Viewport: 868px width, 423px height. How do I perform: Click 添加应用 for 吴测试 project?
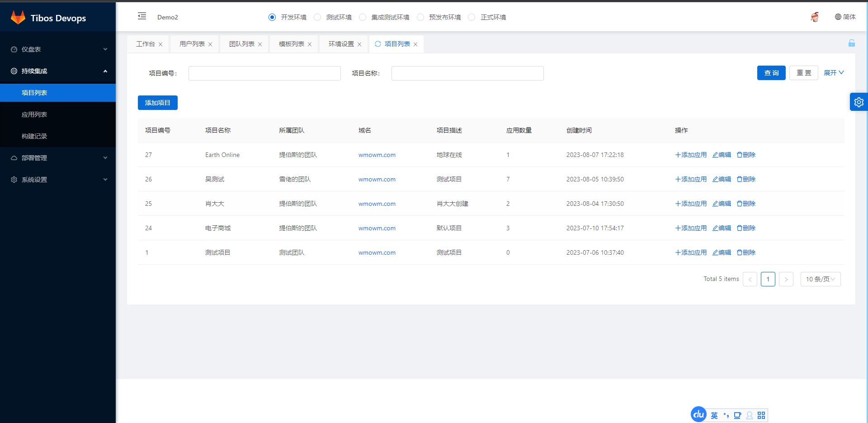691,179
